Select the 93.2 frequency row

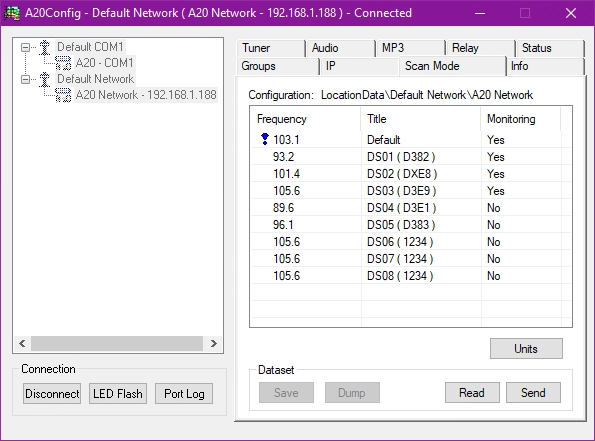(411, 157)
